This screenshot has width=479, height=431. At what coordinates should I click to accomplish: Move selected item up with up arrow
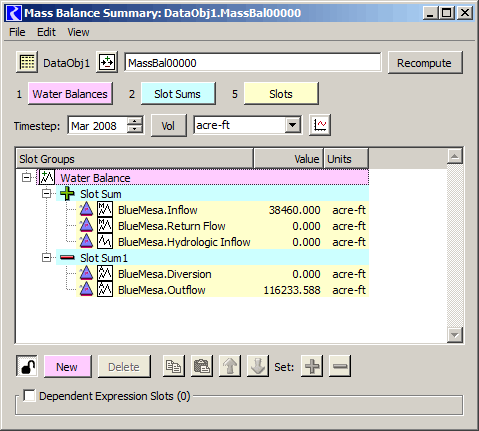230,366
